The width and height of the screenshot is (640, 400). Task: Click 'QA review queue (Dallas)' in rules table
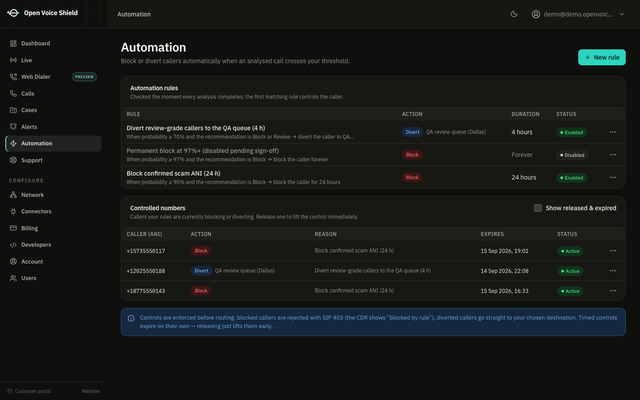pyautogui.click(x=456, y=132)
